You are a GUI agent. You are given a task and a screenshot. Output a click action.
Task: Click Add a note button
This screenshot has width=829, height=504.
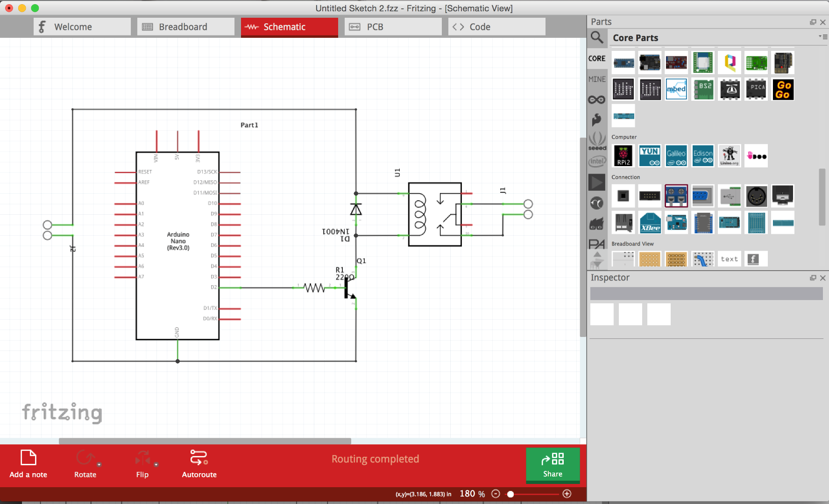pyautogui.click(x=28, y=464)
